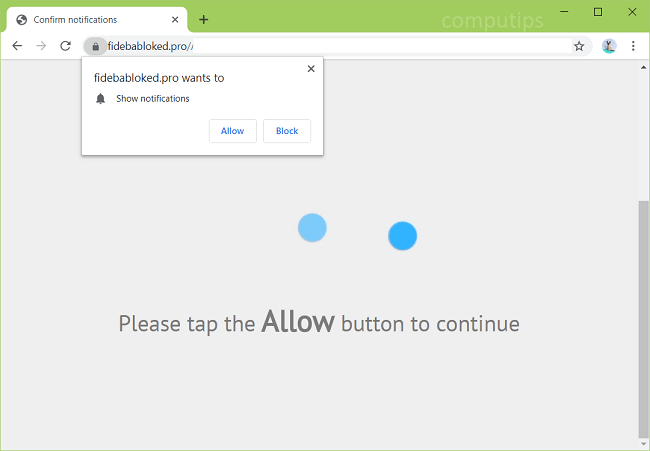Close the Confirm notifications tab
Screen dimensions: 650x451
175,19
